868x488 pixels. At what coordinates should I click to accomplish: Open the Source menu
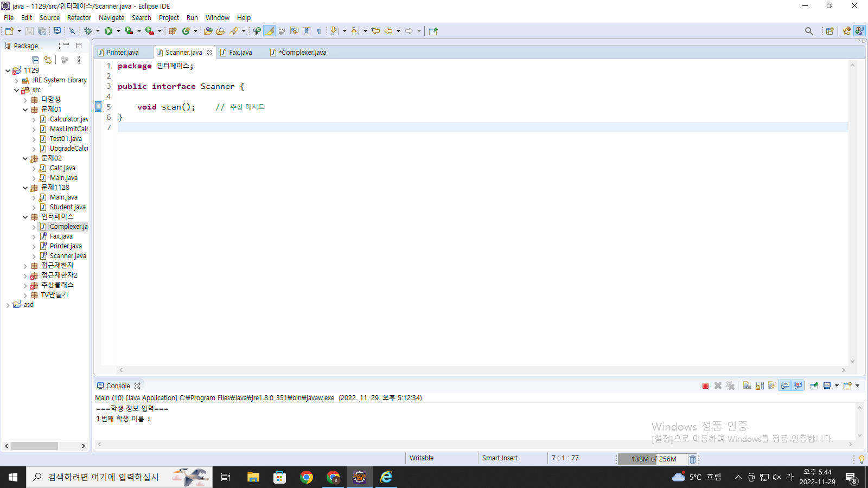point(49,17)
